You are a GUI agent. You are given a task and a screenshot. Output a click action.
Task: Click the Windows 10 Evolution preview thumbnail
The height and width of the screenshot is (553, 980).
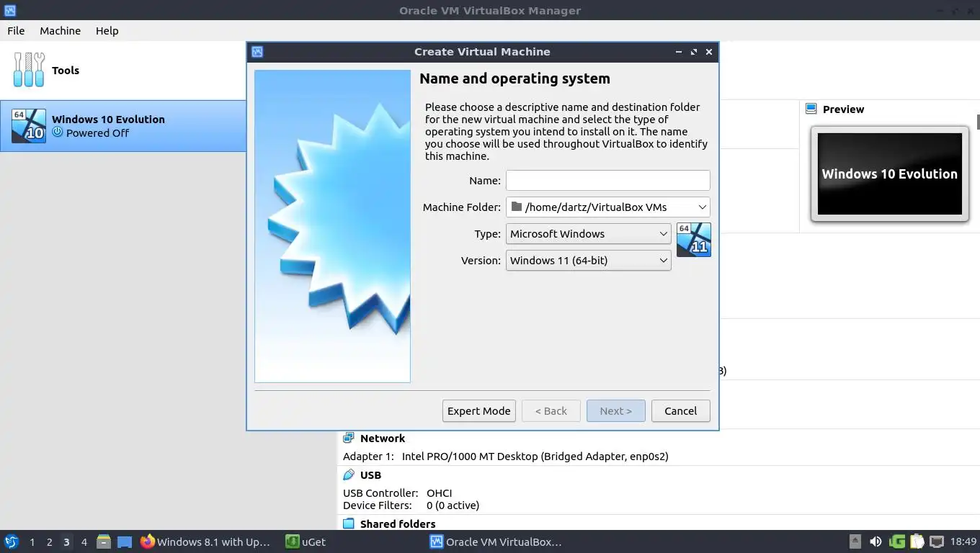889,174
